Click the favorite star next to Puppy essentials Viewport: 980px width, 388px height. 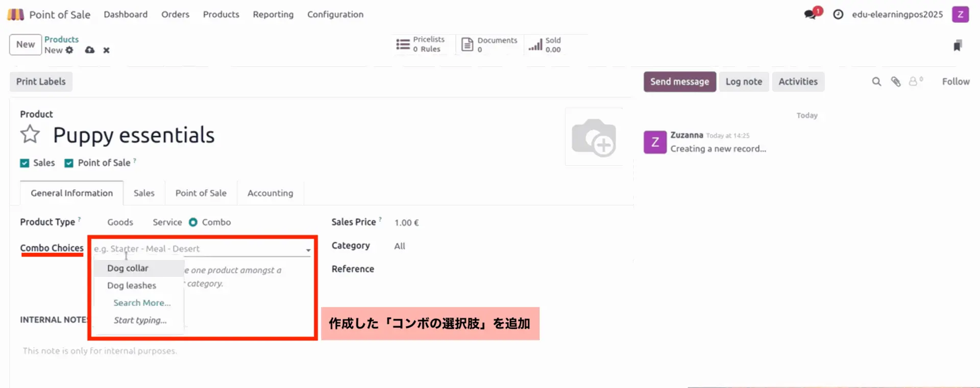[30, 135]
